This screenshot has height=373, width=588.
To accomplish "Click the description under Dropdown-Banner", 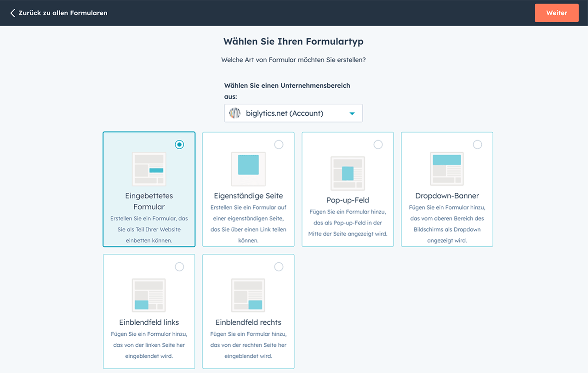I will click(447, 224).
